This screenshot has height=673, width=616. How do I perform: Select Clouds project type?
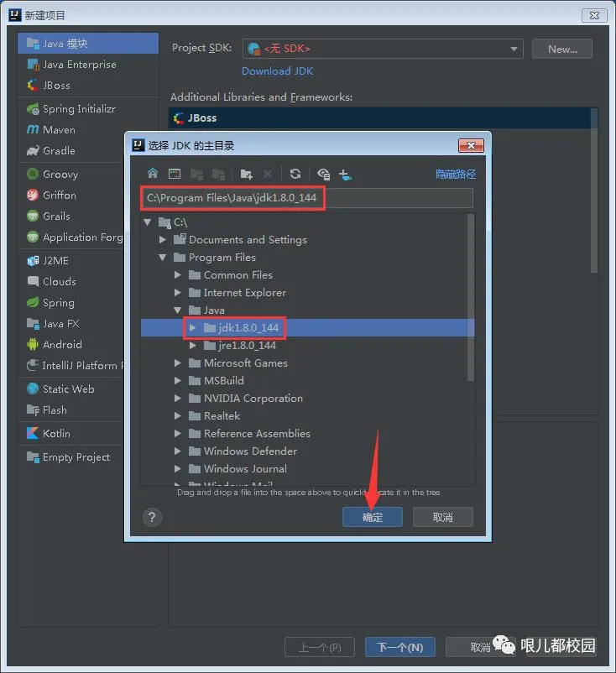[71, 282]
